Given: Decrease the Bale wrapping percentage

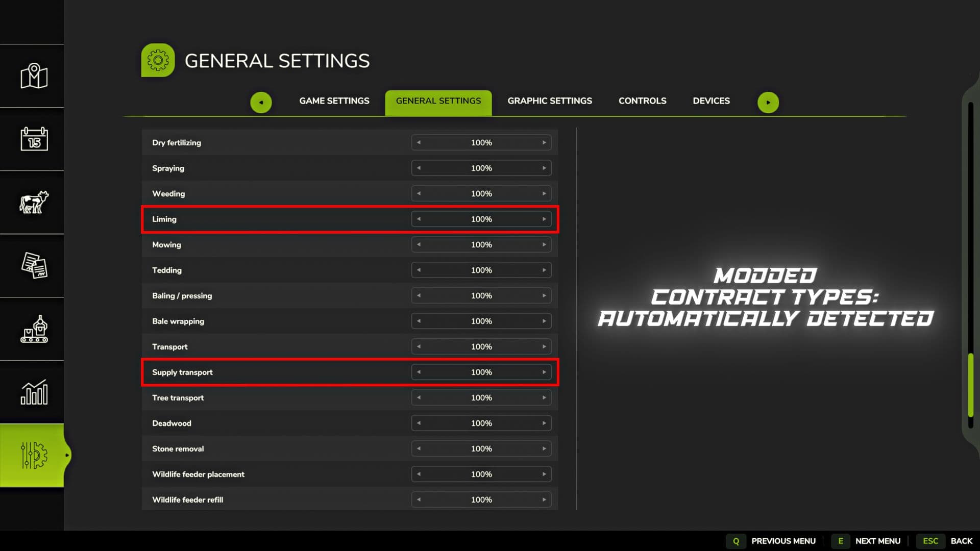Looking at the screenshot, I should [x=419, y=321].
